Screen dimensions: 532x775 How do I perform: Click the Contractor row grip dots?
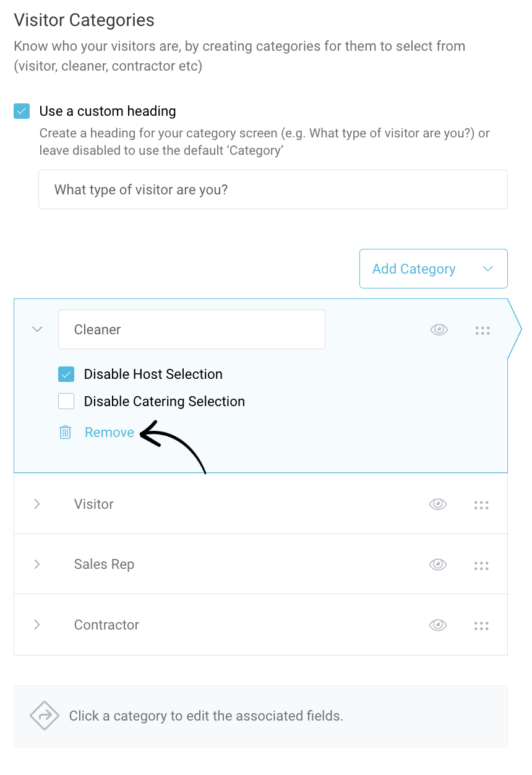point(481,626)
